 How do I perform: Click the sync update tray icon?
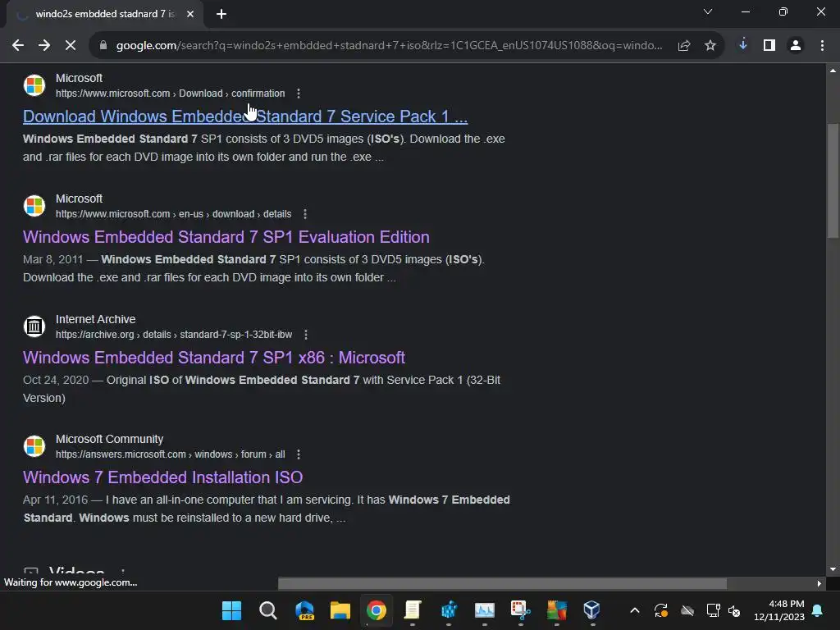click(661, 610)
